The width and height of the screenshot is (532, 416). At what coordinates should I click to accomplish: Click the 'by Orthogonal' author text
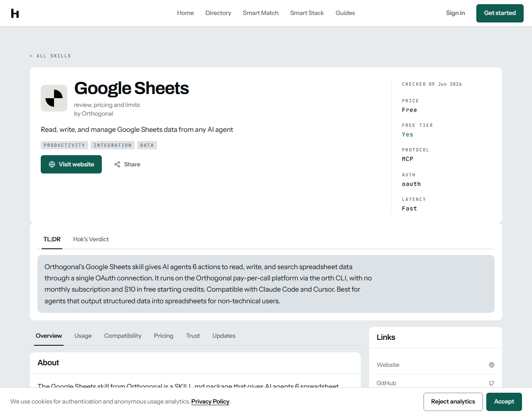click(94, 114)
